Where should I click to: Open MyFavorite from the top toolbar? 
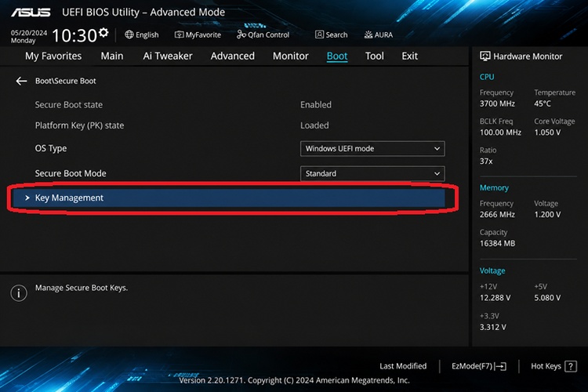198,34
